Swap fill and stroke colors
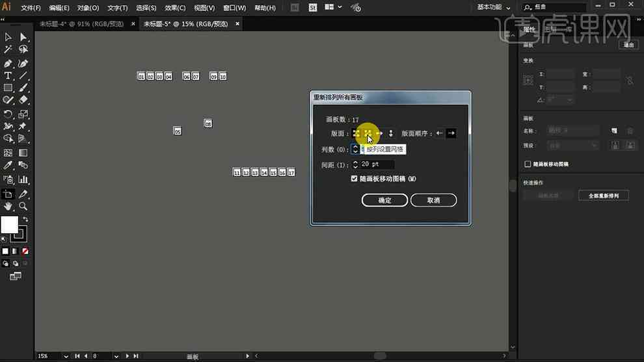The width and height of the screenshot is (644, 362). pyautogui.click(x=25, y=220)
